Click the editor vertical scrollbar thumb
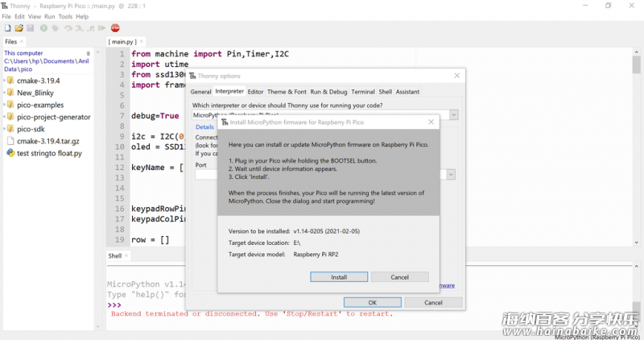This screenshot has width=644, height=340. pos(636,65)
